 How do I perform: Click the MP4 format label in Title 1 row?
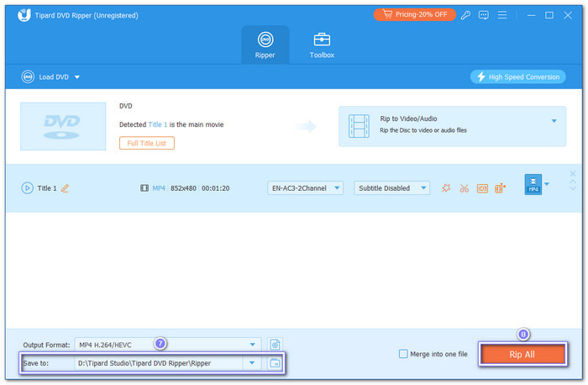(x=159, y=188)
